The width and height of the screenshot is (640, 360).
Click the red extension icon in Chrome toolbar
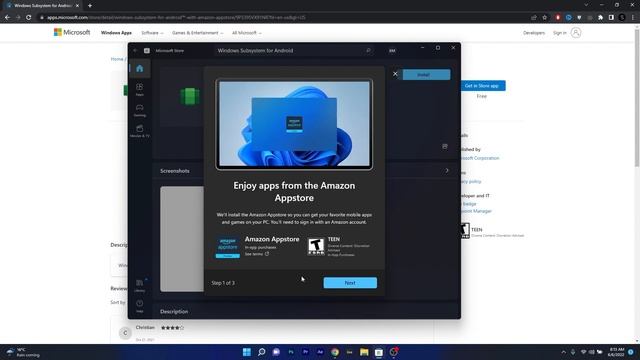tap(558, 18)
